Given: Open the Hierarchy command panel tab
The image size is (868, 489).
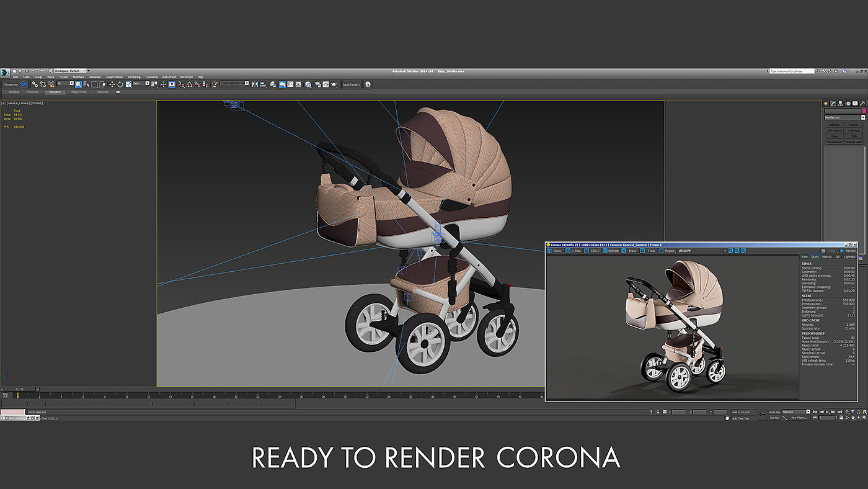Looking at the screenshot, I should click(x=841, y=104).
